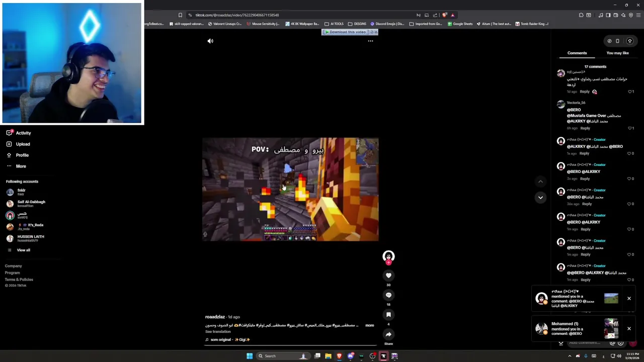
Task: Open HUSSEIN LAITH followed account
Action: pyautogui.click(x=25, y=238)
